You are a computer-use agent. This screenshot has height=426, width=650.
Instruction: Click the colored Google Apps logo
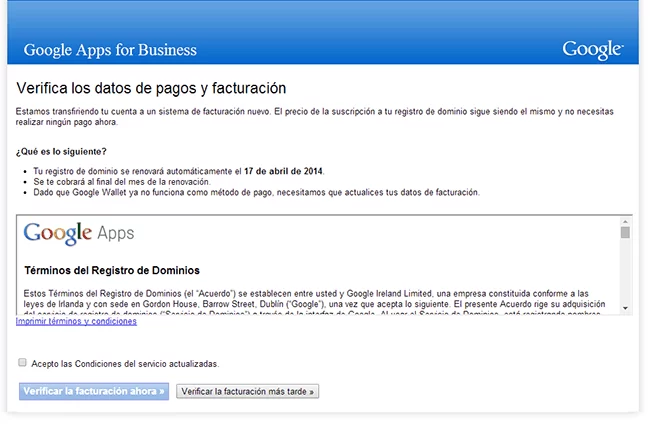[79, 233]
